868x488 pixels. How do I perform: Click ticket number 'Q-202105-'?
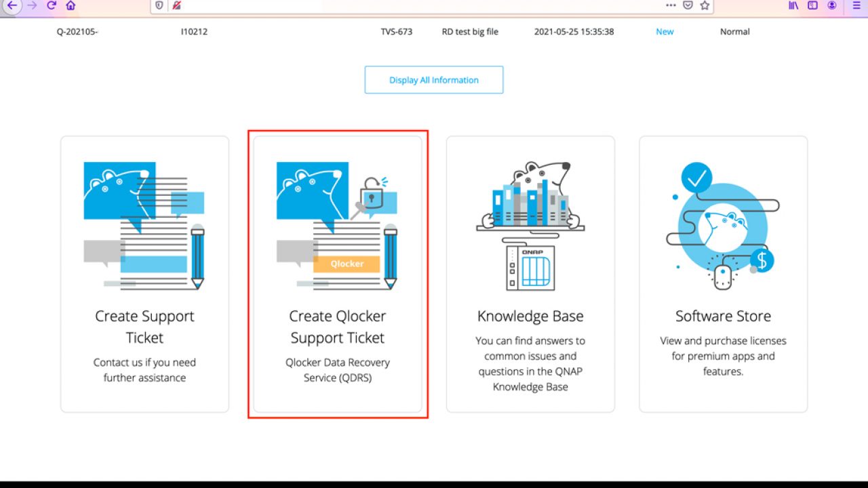(x=77, y=32)
